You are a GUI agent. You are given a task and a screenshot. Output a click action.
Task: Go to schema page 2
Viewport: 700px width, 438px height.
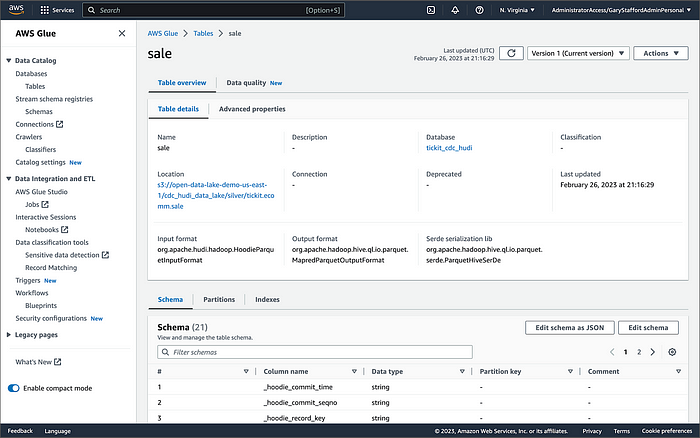coord(639,352)
